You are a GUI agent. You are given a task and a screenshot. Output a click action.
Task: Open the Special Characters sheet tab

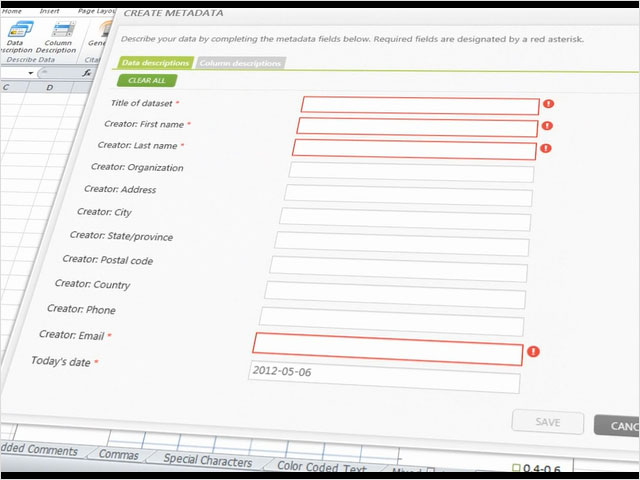tap(208, 460)
